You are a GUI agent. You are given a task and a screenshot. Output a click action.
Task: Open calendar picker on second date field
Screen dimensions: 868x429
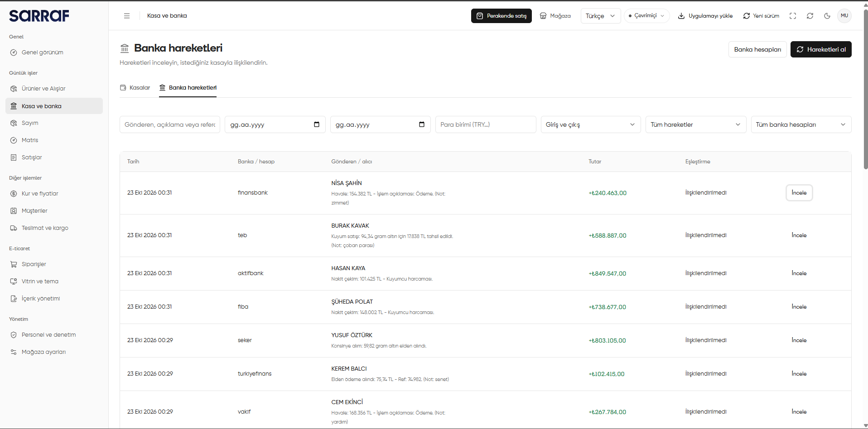tap(422, 124)
